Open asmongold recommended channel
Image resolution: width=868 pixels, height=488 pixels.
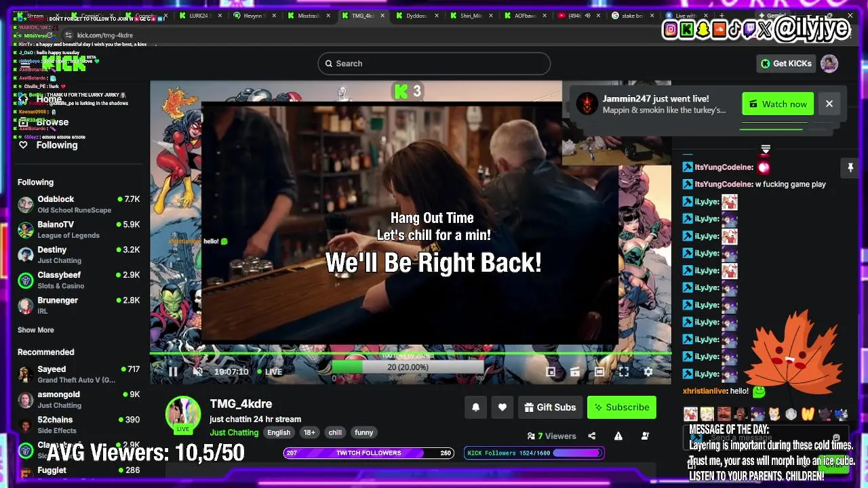point(79,399)
